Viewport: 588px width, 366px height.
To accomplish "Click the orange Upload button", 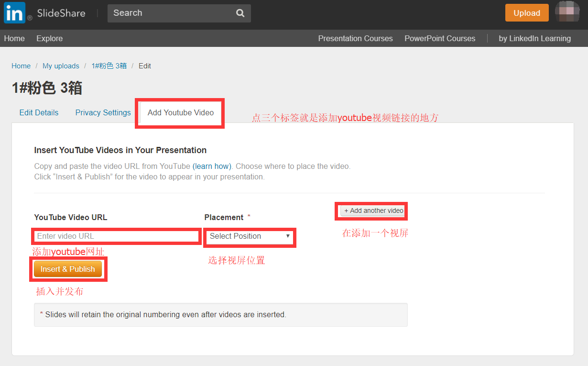I will pos(527,13).
